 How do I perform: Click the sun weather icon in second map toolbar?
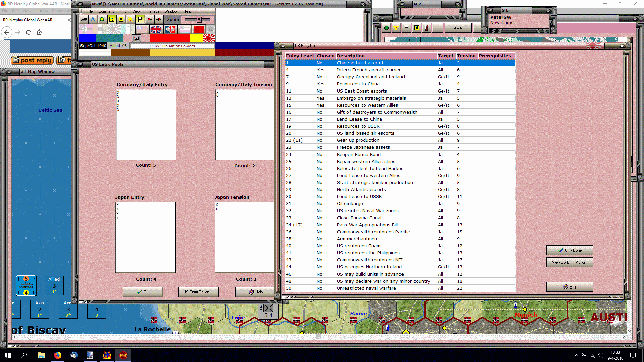[396, 28]
